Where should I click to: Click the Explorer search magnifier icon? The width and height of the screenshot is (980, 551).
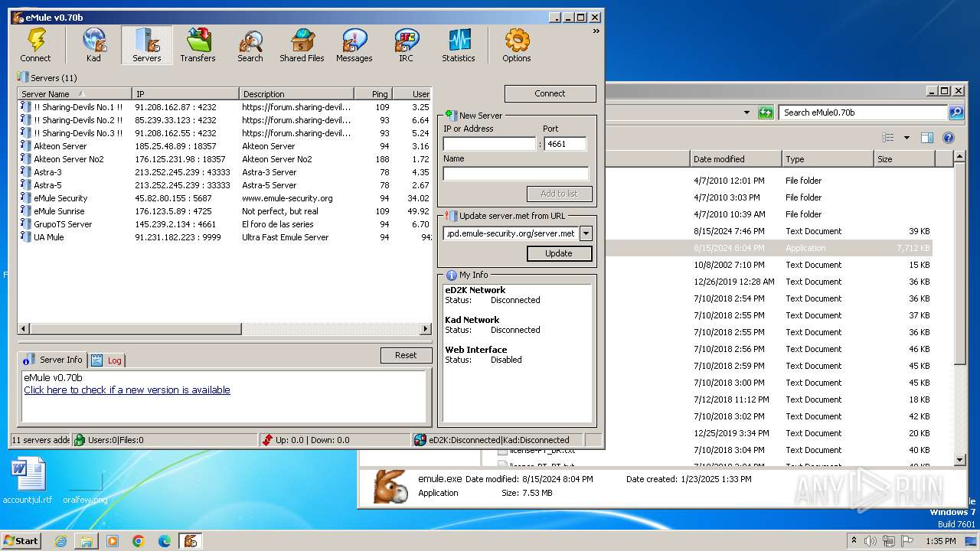956,112
